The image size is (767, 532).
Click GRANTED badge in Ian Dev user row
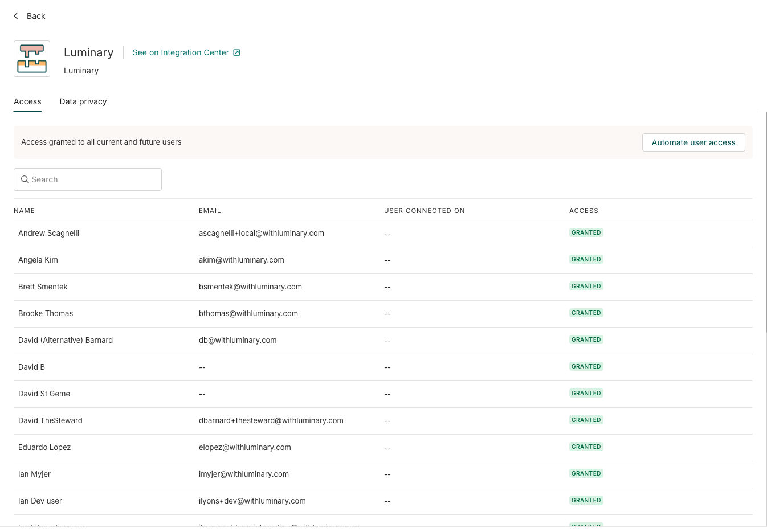[x=586, y=500]
